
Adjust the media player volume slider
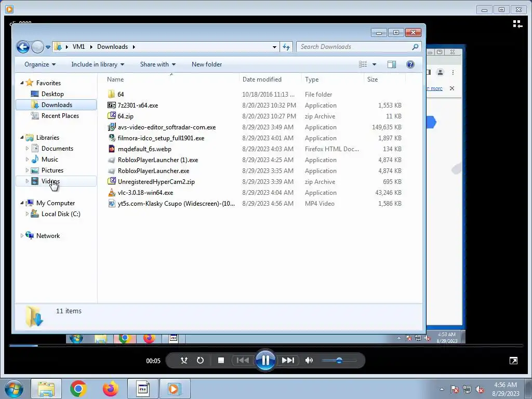pos(339,361)
